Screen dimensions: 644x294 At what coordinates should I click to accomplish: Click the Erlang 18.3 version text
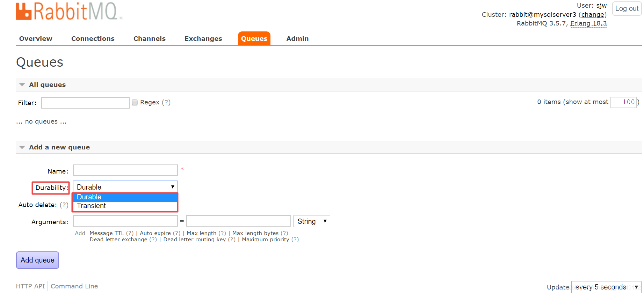coord(588,23)
